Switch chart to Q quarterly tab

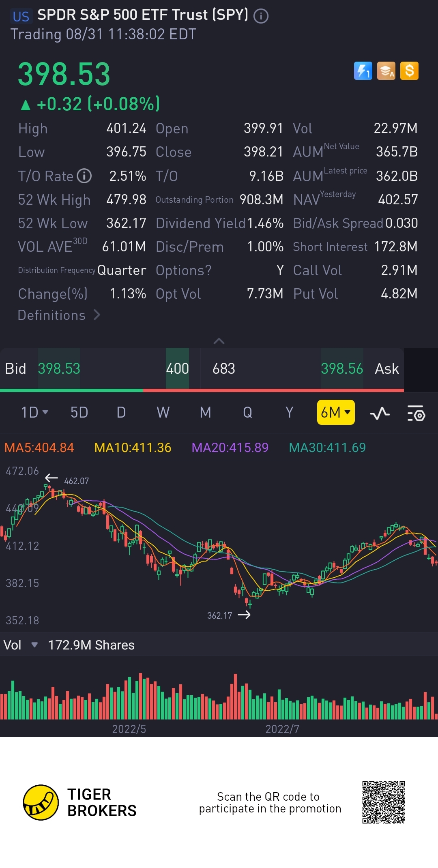click(x=247, y=412)
